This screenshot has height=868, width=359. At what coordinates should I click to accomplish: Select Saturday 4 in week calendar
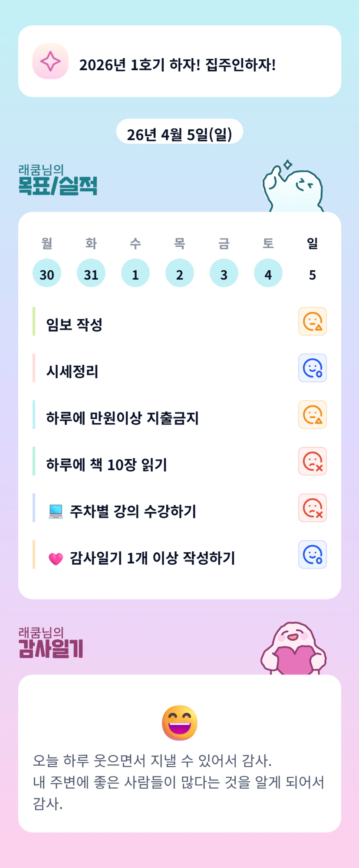tap(268, 273)
